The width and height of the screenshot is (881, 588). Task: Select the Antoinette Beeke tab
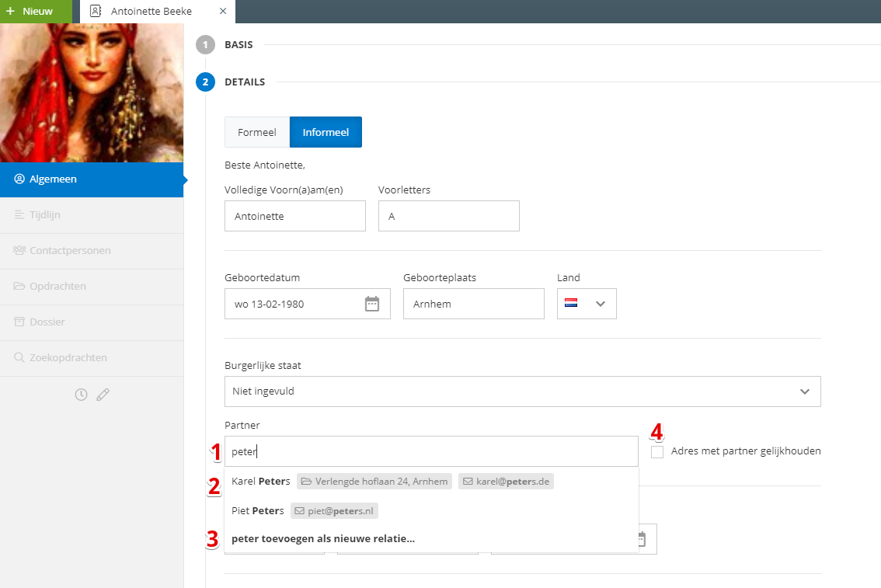point(157,11)
